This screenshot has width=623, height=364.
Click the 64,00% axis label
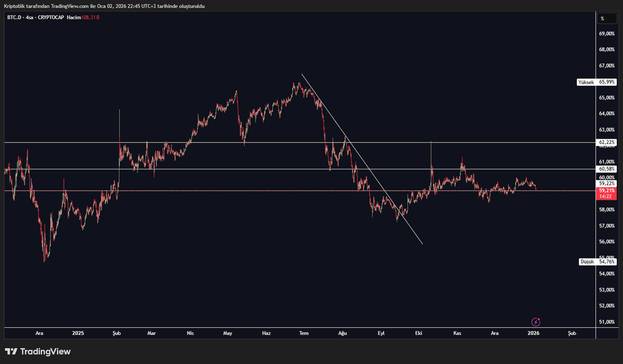607,114
